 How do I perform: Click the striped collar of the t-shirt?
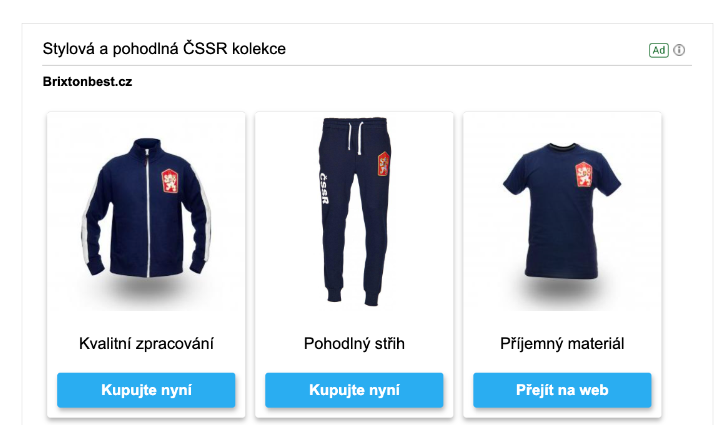tap(562, 148)
